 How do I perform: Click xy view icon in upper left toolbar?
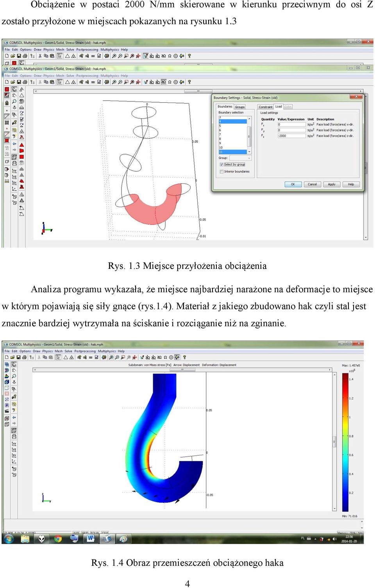[14, 171]
